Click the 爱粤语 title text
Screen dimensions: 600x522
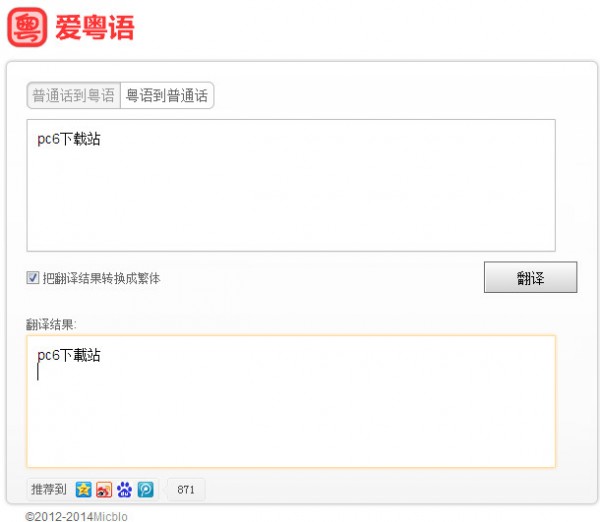pyautogui.click(x=95, y=28)
